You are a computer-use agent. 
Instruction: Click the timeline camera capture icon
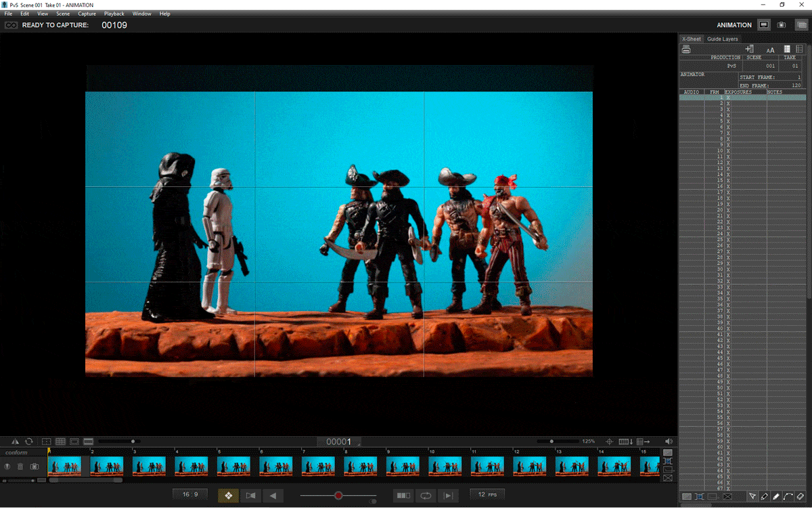(x=35, y=467)
